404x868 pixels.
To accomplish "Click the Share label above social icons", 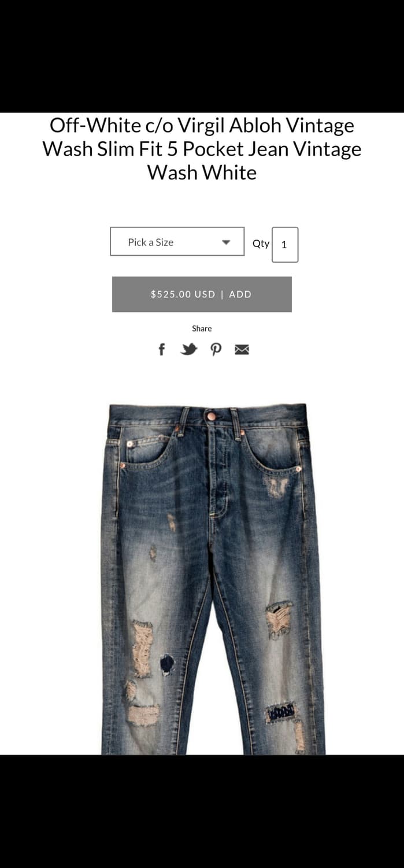I will point(202,328).
